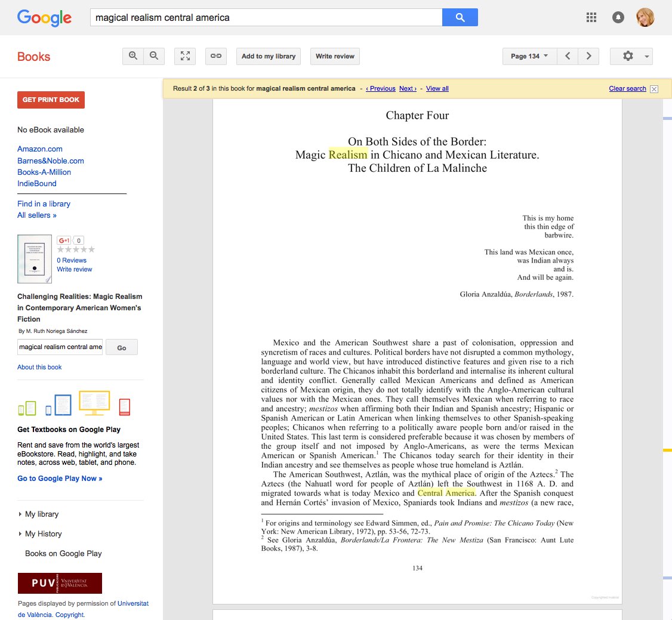Open the Google apps grid
Screen dimensions: 672x620
591,17
